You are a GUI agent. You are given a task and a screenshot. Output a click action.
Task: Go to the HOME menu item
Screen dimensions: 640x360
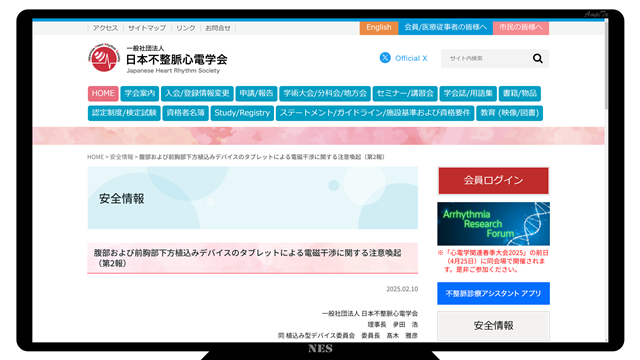pyautogui.click(x=103, y=93)
